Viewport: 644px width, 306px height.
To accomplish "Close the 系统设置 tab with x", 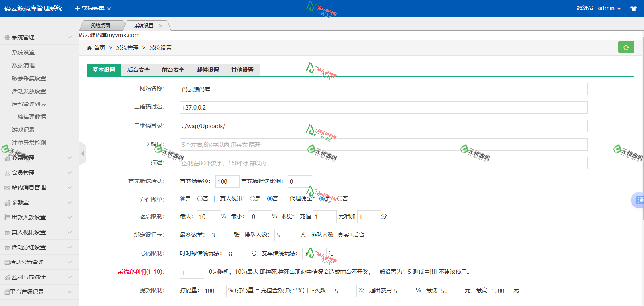I will click(x=161, y=25).
